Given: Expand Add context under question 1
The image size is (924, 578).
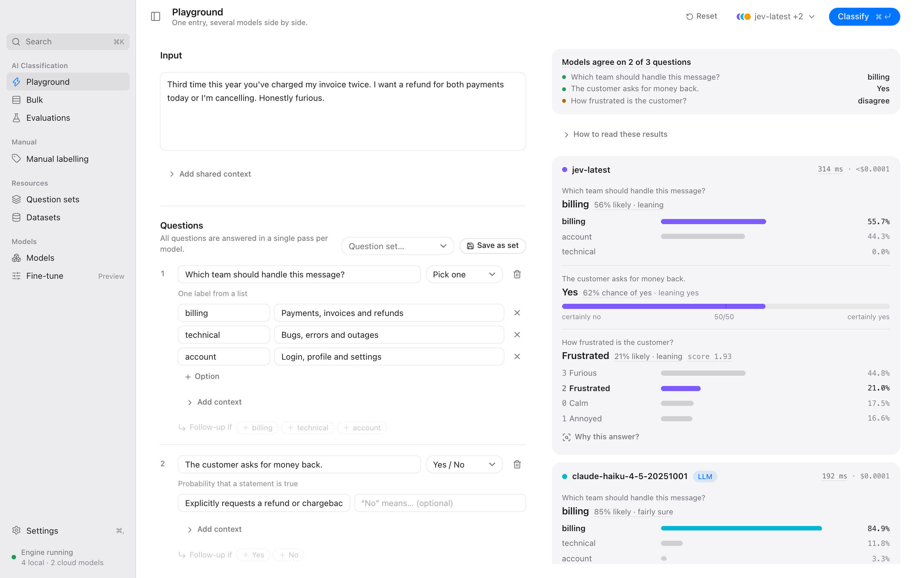Looking at the screenshot, I should (215, 402).
